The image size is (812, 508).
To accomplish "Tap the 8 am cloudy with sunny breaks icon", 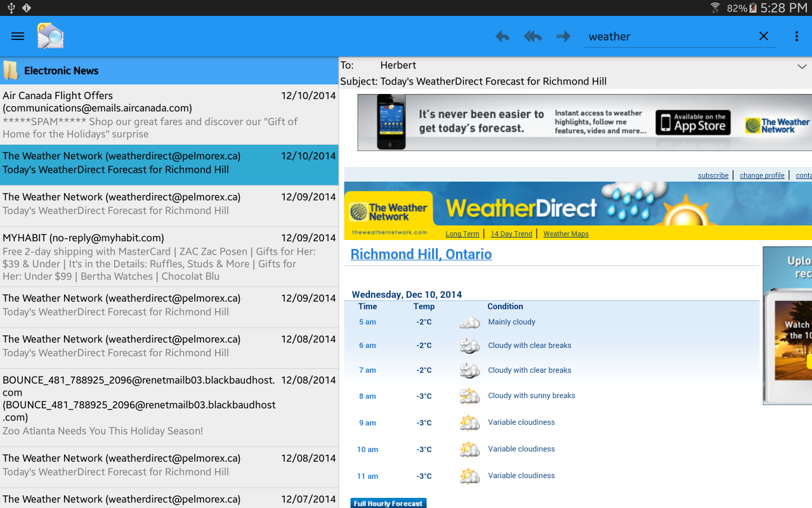I will pos(469,396).
